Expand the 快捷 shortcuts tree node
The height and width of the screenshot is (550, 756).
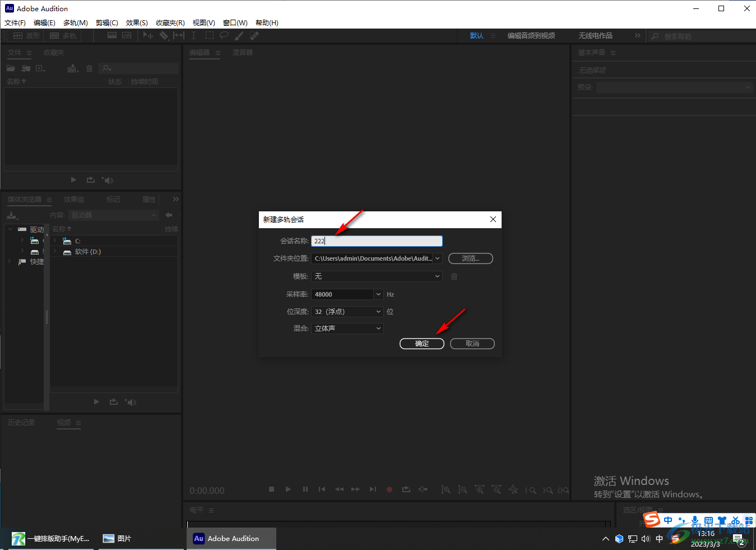point(10,261)
